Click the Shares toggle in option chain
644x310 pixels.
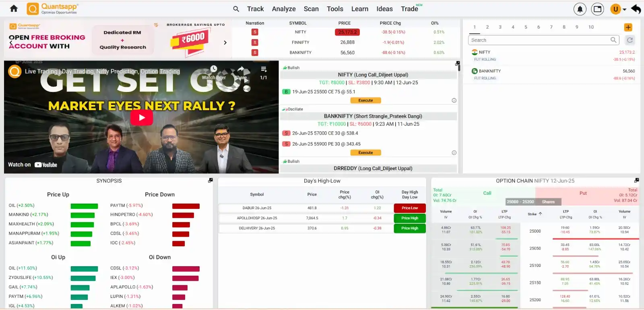548,202
